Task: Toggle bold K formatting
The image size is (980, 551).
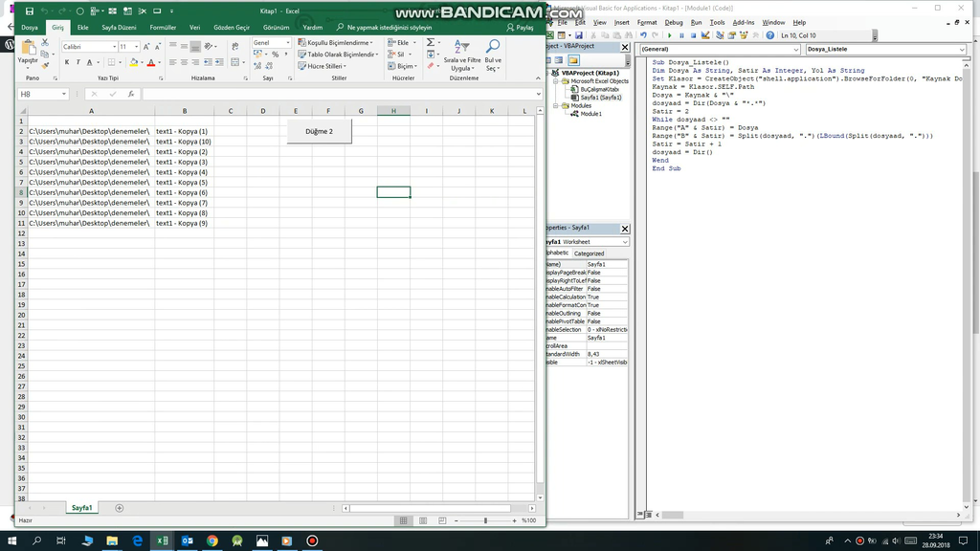Action: 67,62
